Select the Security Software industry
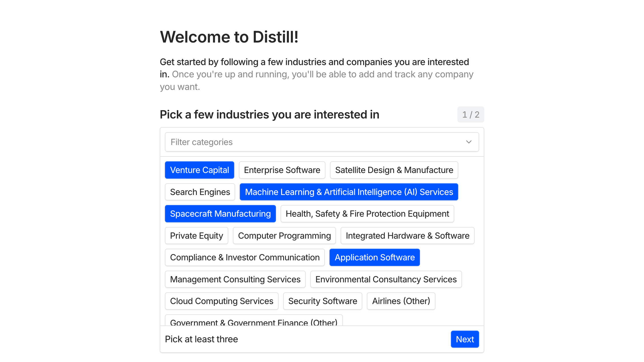 tap(322, 301)
